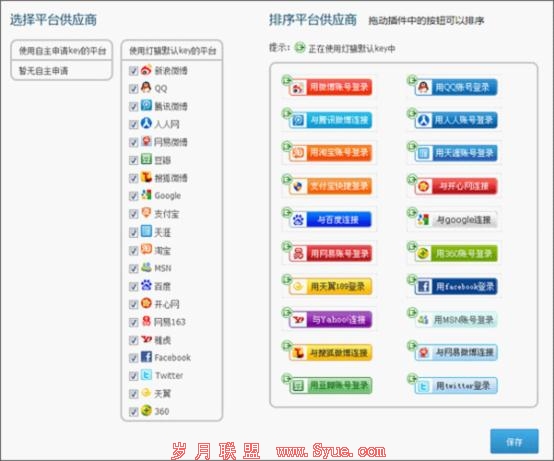
Task: Click the 新浪微博 Weibo icon in list
Action: point(146,70)
